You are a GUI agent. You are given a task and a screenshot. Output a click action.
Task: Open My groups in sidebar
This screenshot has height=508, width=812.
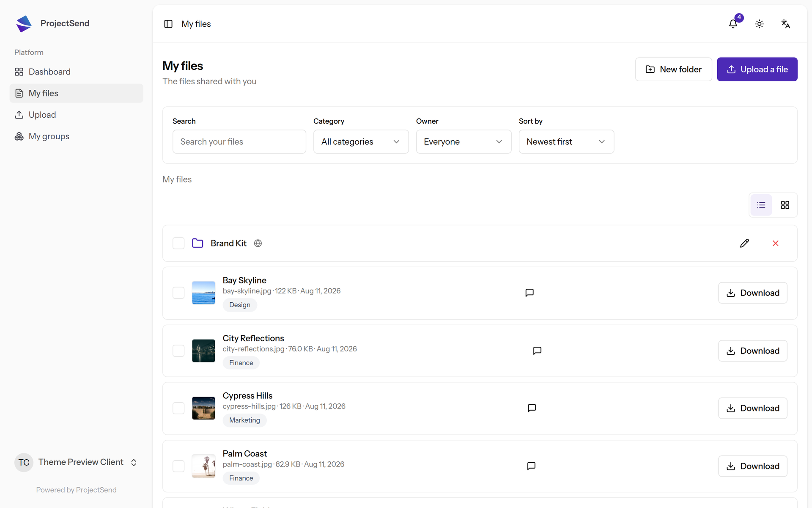click(x=76, y=136)
